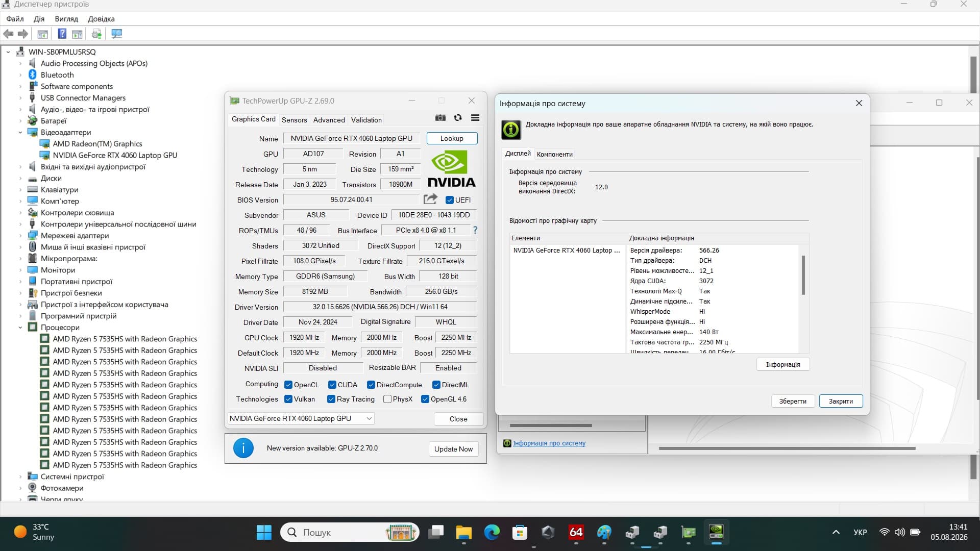
Task: Click the Device Manager vertical scrollbar
Action: tap(973, 74)
